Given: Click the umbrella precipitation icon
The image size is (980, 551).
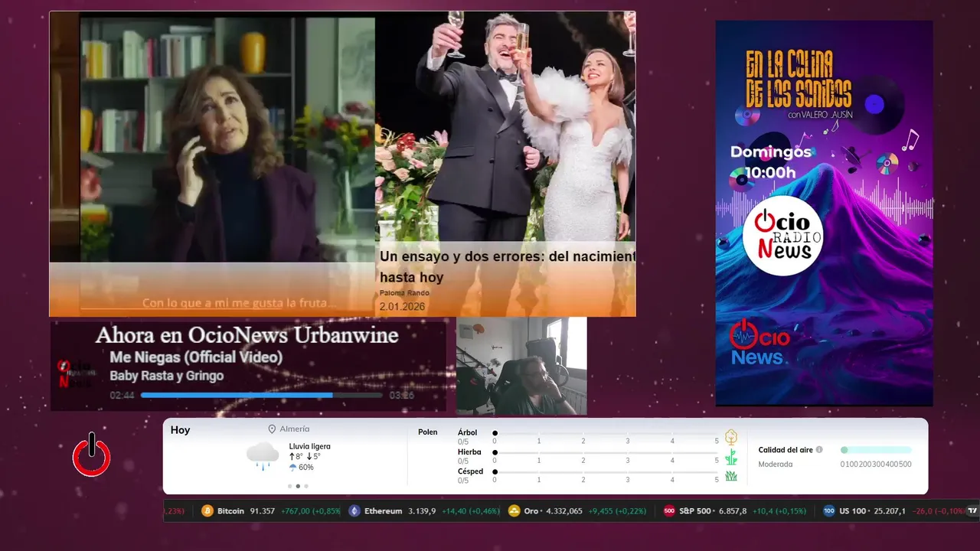Looking at the screenshot, I should [292, 467].
